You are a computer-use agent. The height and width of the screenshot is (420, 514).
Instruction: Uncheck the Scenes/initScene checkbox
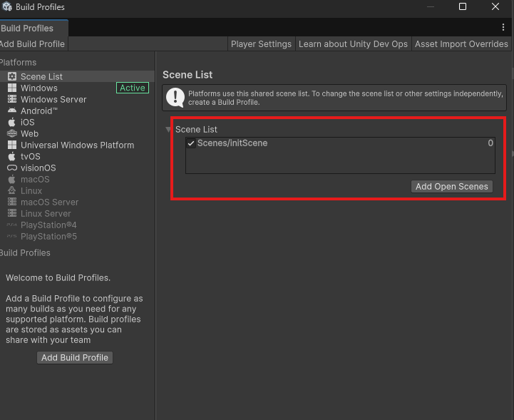pos(191,143)
